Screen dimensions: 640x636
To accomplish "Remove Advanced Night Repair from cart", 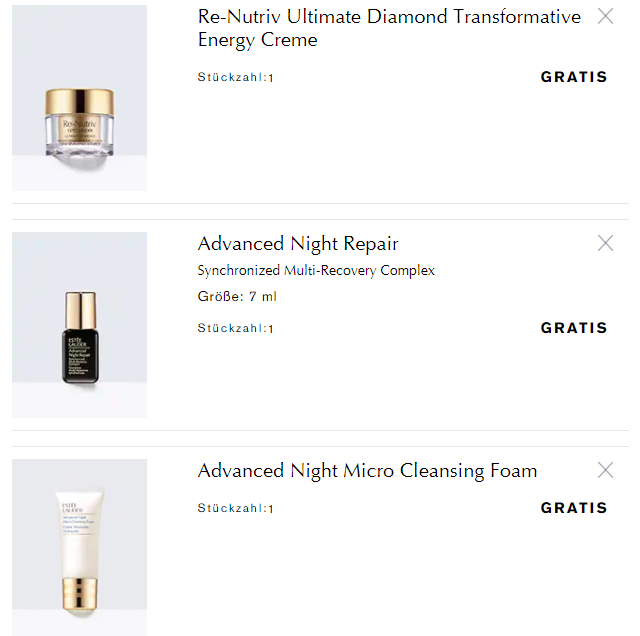I will [605, 243].
